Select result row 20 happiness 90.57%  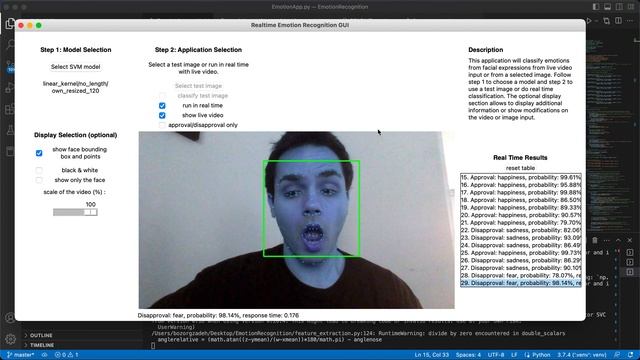coord(520,215)
